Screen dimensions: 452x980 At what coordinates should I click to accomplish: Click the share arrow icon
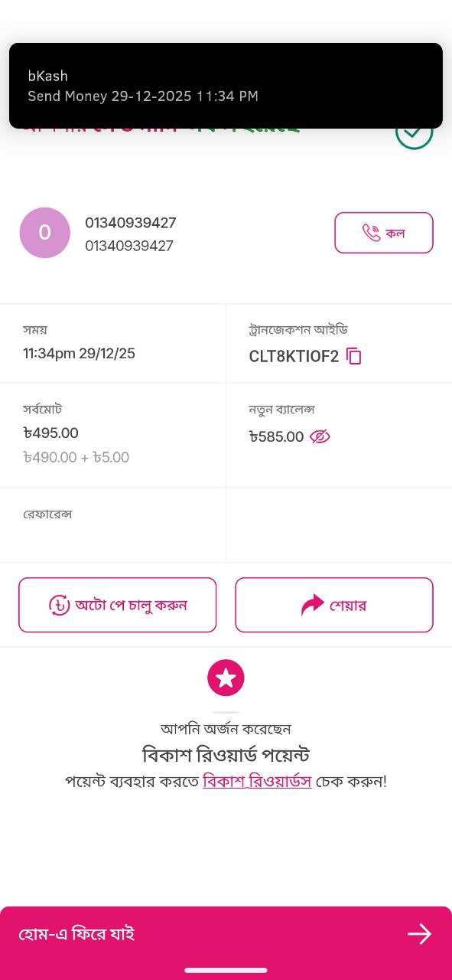(x=312, y=604)
